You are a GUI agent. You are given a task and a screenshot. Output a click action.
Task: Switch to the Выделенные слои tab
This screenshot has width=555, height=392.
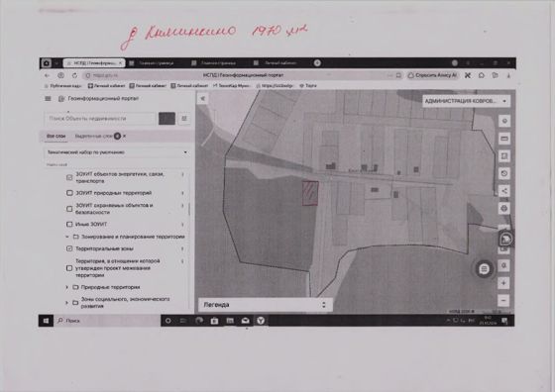tap(94, 136)
